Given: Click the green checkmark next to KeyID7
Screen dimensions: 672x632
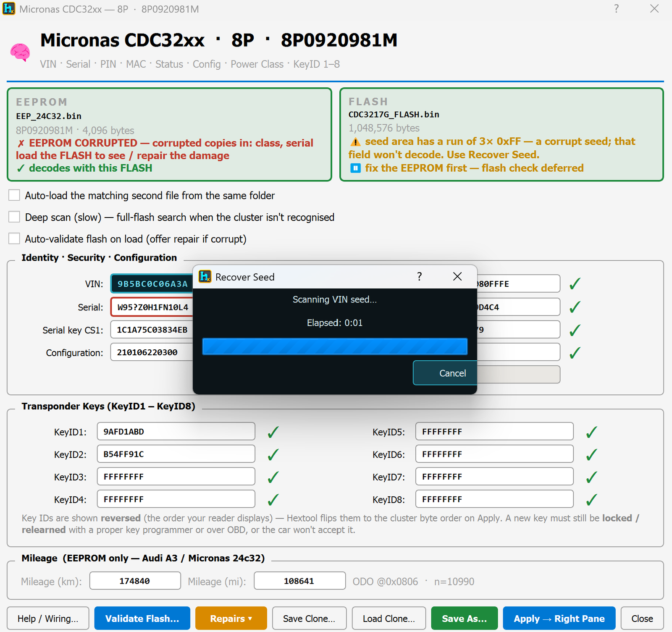Looking at the screenshot, I should [592, 477].
